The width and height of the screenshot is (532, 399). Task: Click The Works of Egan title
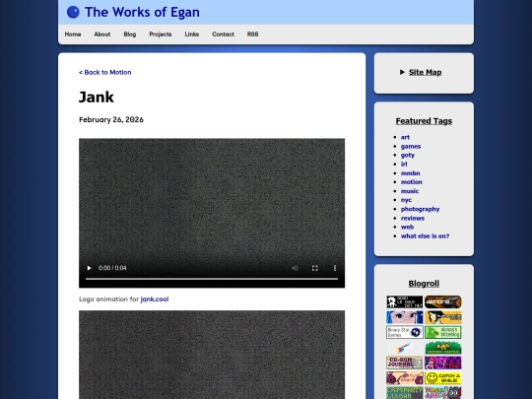click(142, 12)
